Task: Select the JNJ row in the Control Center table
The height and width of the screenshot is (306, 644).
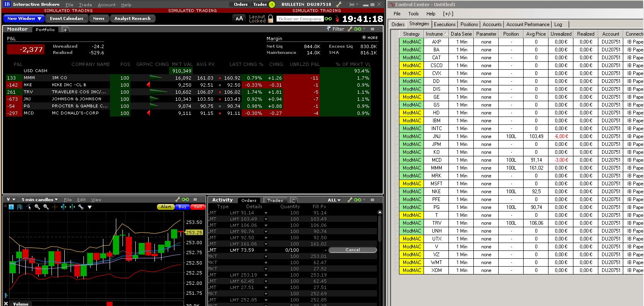Action: [x=521, y=136]
